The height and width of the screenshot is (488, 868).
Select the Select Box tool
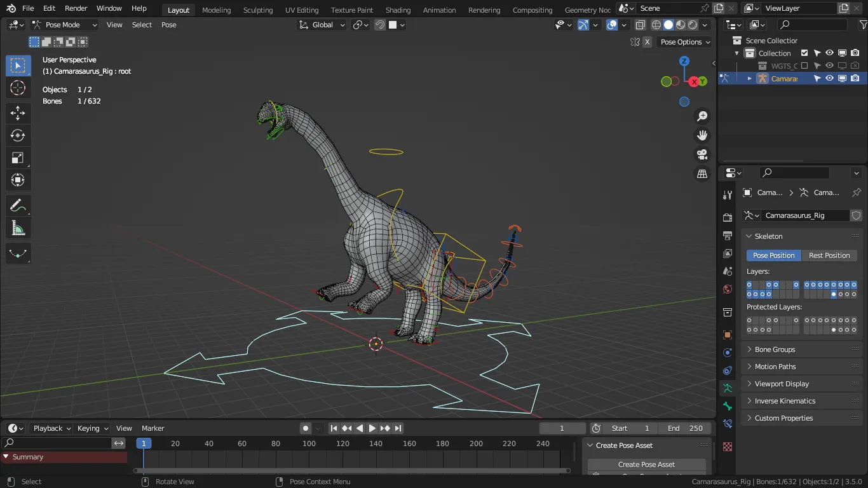[18, 65]
